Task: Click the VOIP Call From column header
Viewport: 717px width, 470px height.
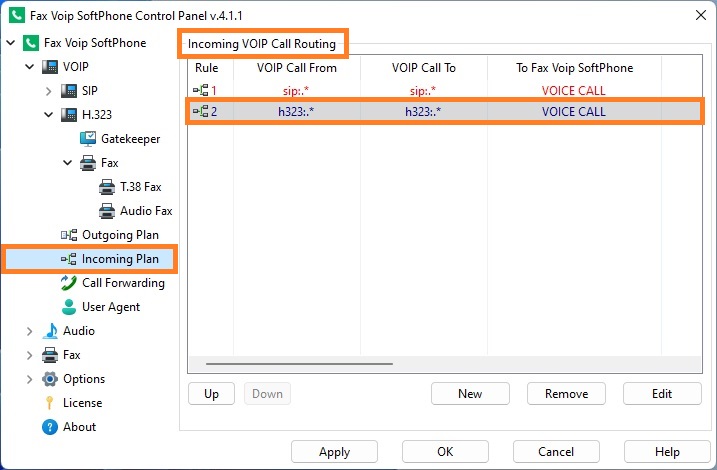Action: coord(297,68)
